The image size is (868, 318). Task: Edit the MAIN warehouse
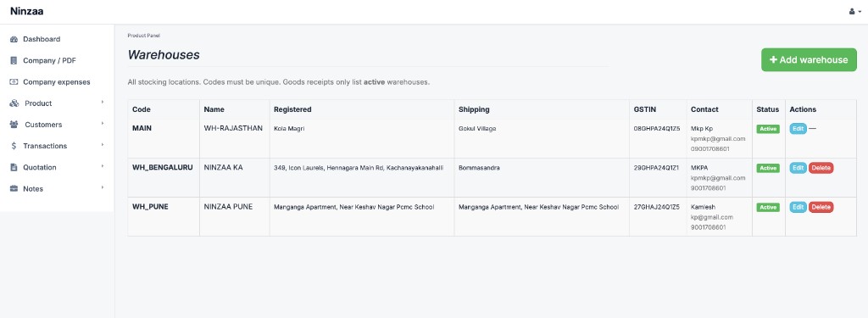click(x=798, y=129)
